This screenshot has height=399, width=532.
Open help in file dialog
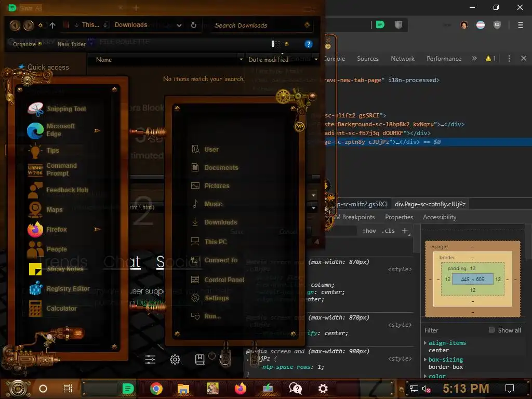(308, 44)
